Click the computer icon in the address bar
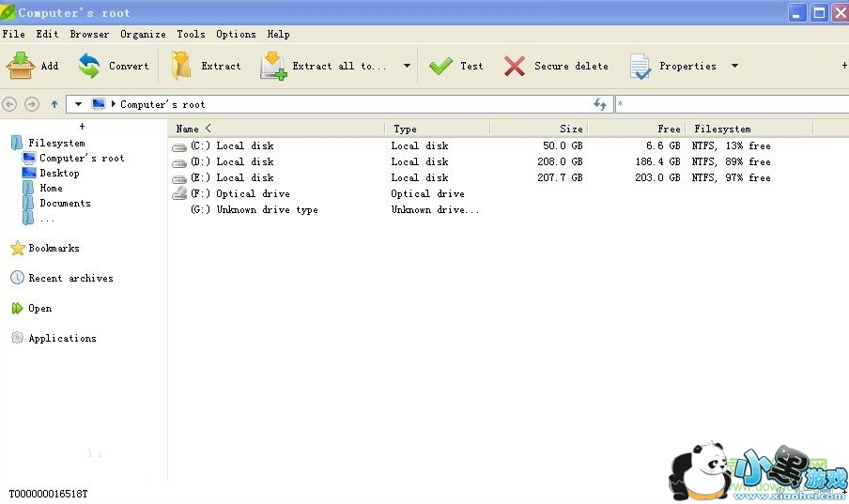Image resolution: width=849 pixels, height=504 pixels. pos(98,104)
